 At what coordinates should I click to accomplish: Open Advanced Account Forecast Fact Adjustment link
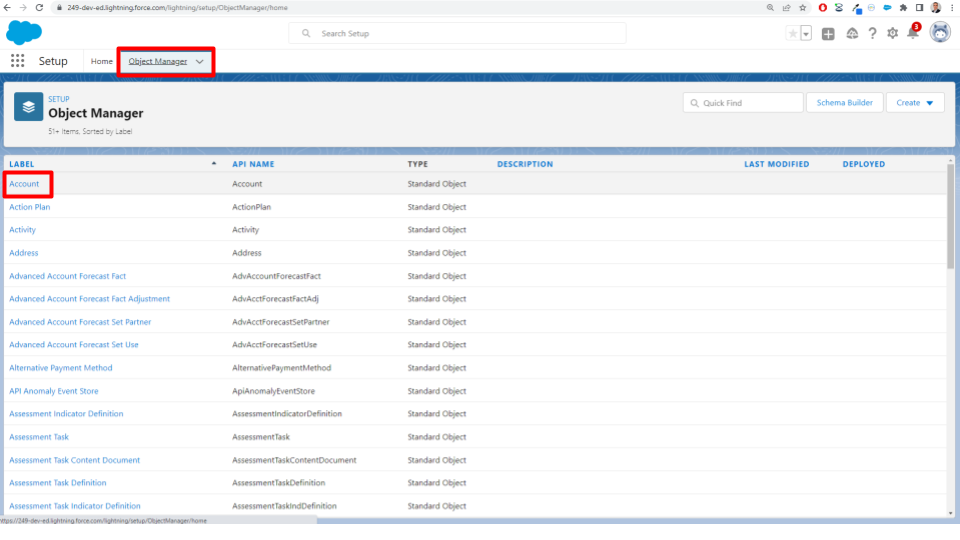[x=89, y=299]
